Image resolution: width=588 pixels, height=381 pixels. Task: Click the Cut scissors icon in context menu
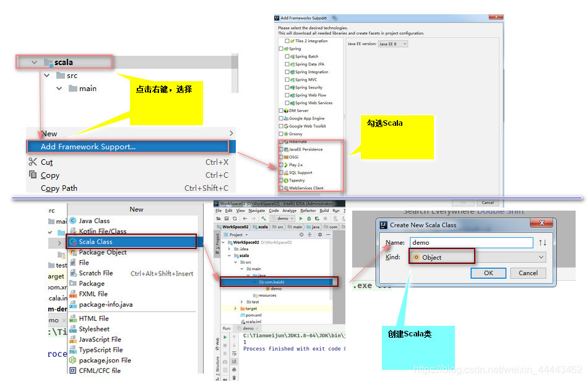[x=33, y=162]
